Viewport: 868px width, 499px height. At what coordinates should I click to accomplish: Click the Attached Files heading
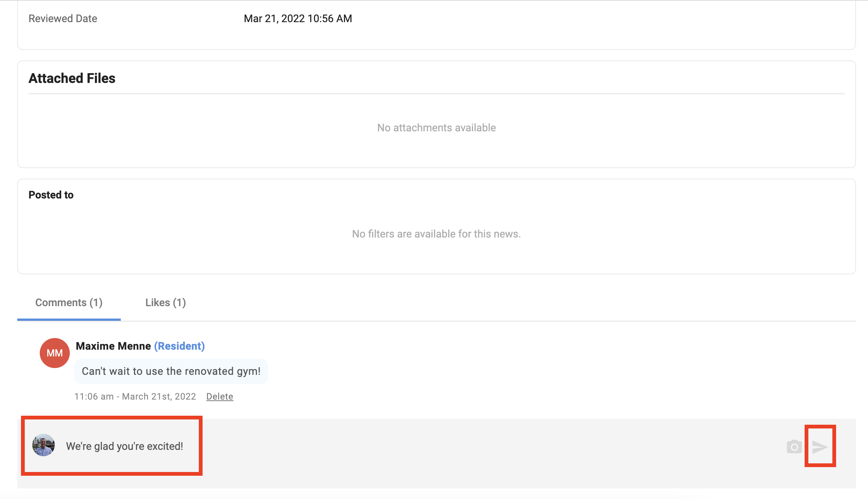(x=72, y=78)
